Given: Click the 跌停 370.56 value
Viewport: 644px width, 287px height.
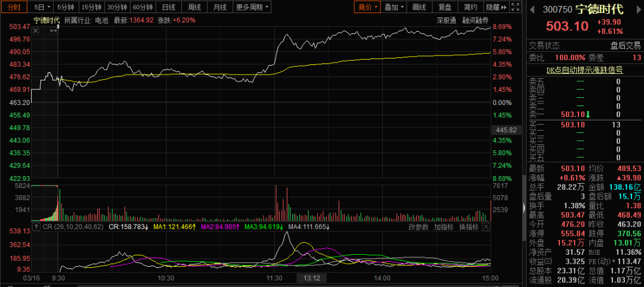Looking at the screenshot, I should click(x=629, y=233).
